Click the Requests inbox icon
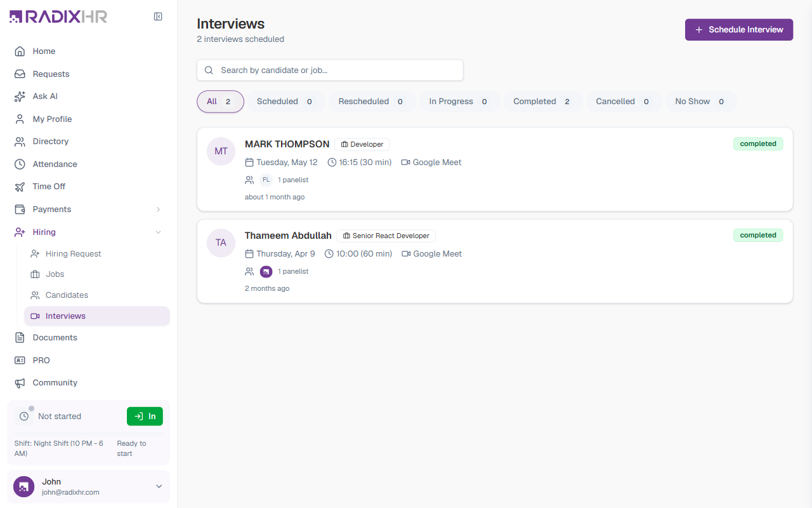812x508 pixels. [20, 74]
